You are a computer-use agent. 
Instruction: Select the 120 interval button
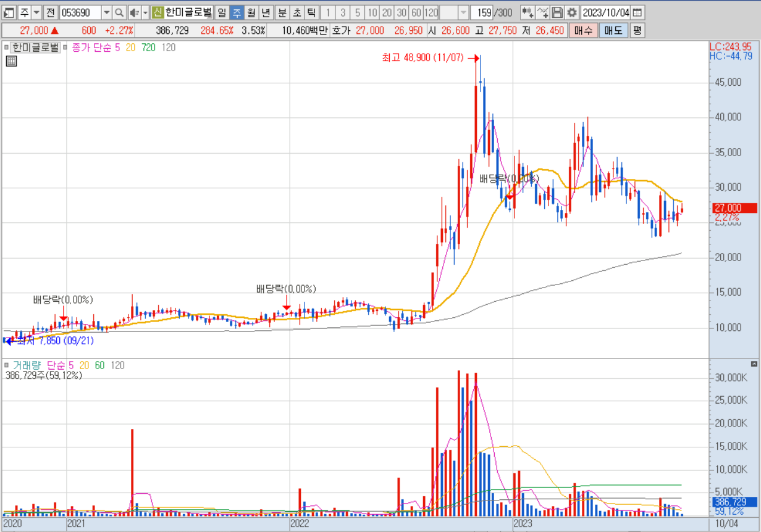point(431,12)
